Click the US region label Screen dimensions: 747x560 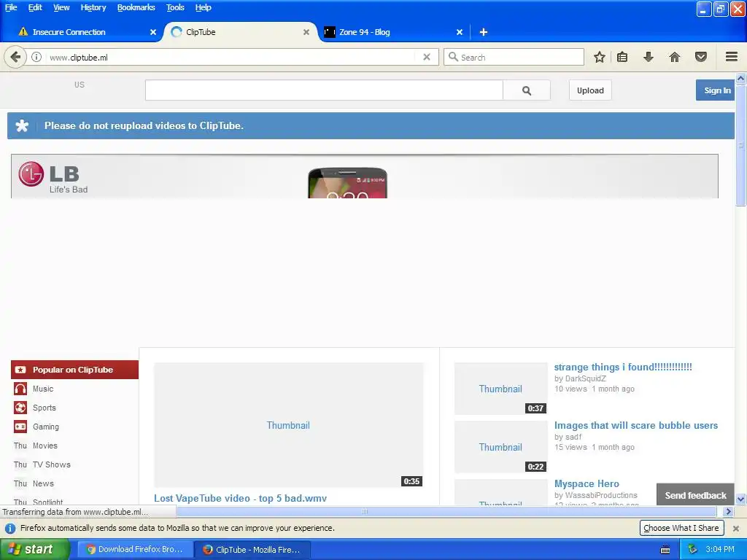tap(79, 85)
